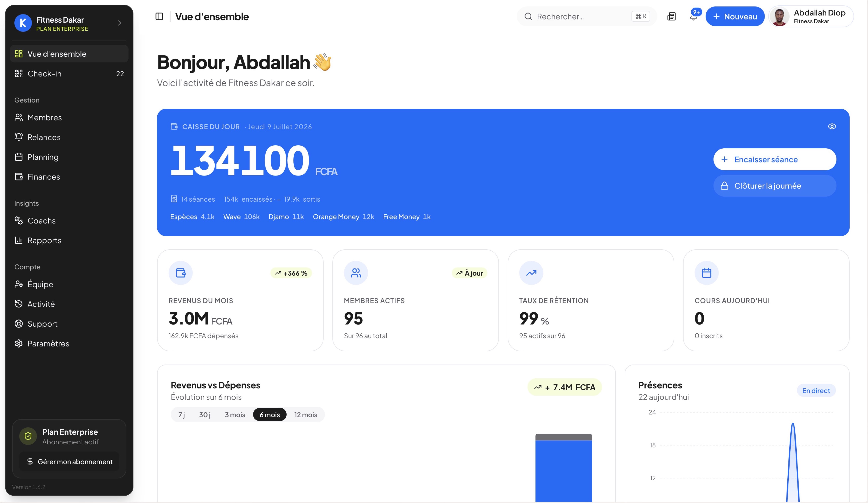Click the Coachs icon in Insights
Image resolution: width=868 pixels, height=503 pixels.
click(19, 220)
